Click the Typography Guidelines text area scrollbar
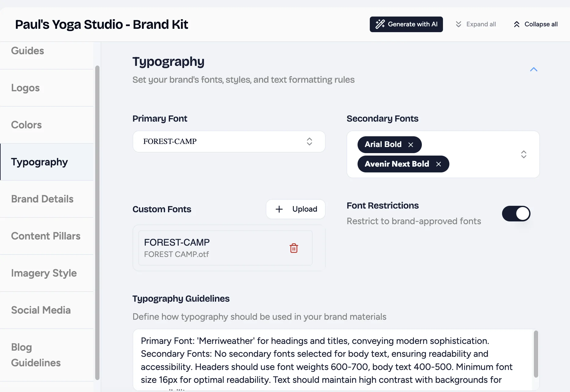Screen dimensions: 570x392 coord(536,354)
